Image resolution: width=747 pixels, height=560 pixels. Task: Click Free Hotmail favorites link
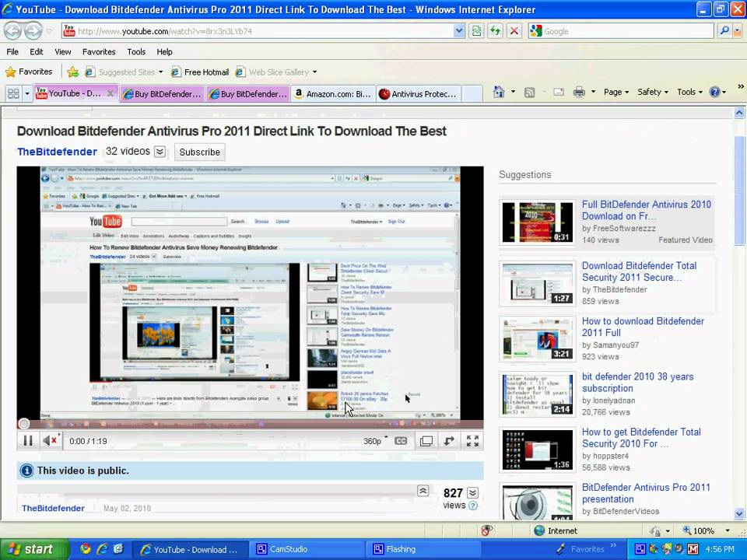[x=200, y=72]
